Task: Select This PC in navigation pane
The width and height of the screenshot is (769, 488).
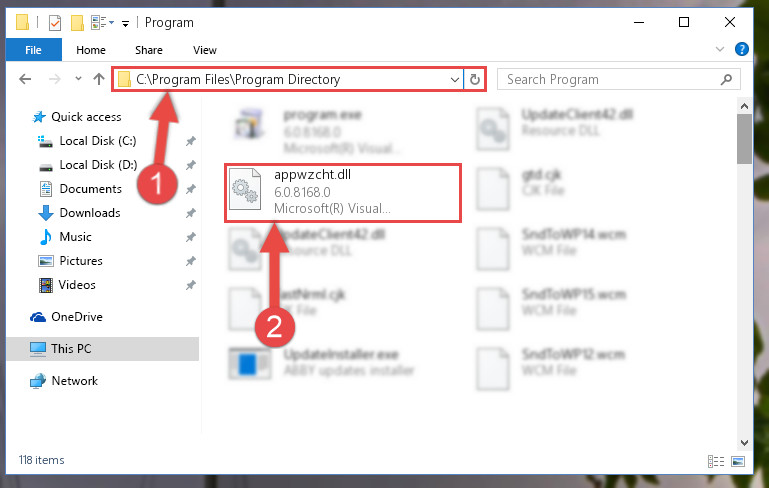Action: pos(103,349)
